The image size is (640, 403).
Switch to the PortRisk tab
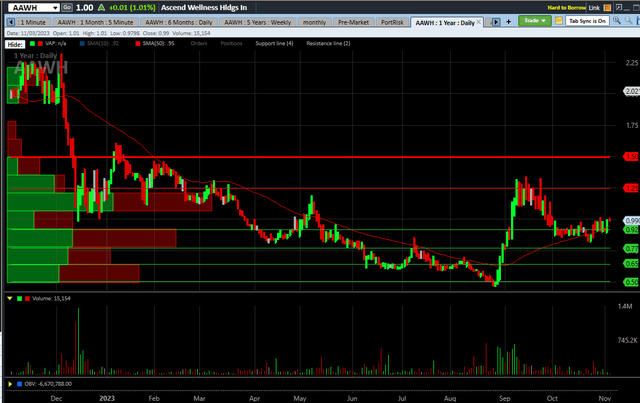pyautogui.click(x=392, y=22)
